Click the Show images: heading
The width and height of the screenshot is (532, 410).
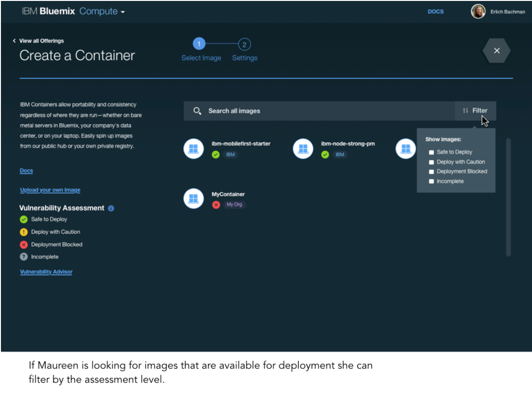pyautogui.click(x=443, y=139)
